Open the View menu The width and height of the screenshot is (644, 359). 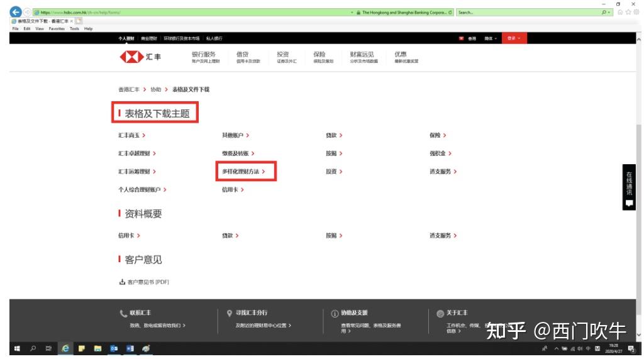40,29
